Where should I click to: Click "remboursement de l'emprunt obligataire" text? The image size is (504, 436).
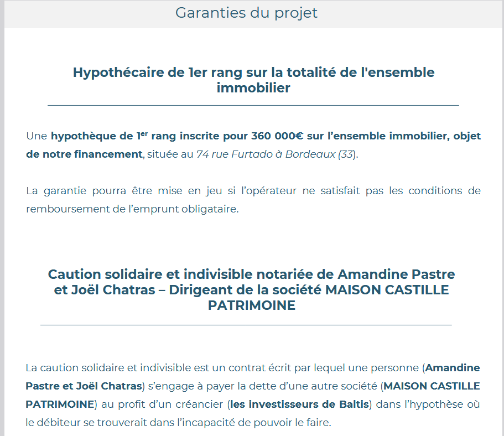coord(132,210)
